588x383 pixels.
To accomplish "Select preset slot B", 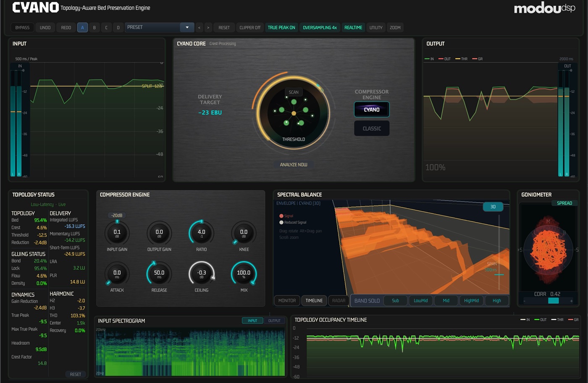I will [x=94, y=28].
